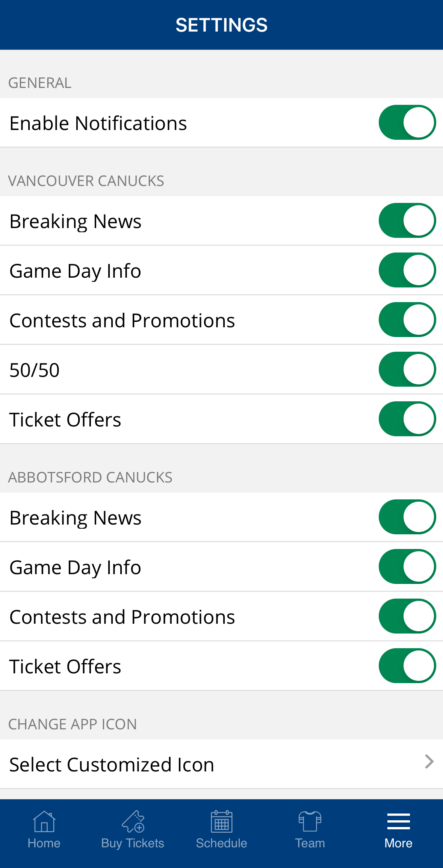The image size is (443, 868).
Task: Disable the Enable Notifications toggle
Action: (x=407, y=122)
